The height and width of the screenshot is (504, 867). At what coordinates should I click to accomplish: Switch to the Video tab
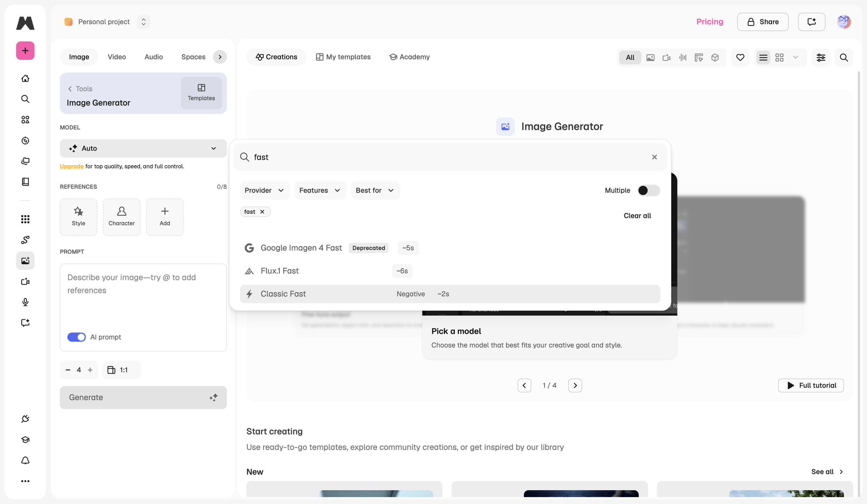[x=117, y=57]
